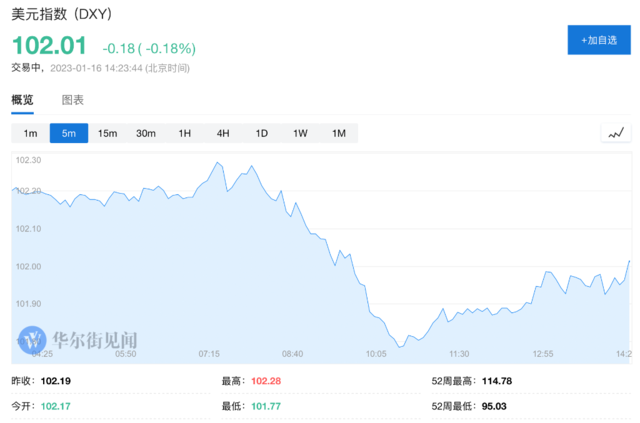Click the 52周最高 value 114.78
The height and width of the screenshot is (423, 640).
[496, 380]
